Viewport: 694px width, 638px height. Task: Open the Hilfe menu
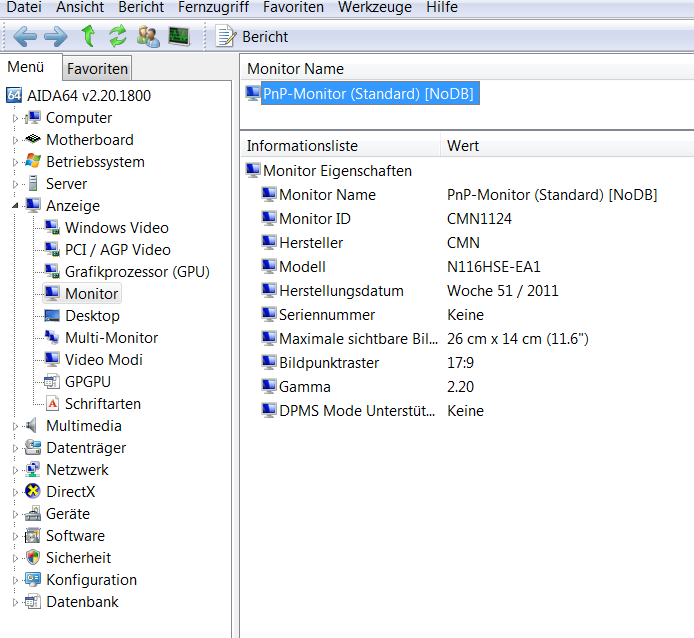442,7
